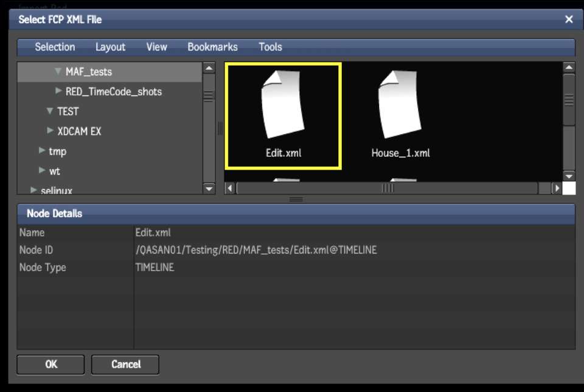Open the Selection menu
Screen dimensions: 584x392
pos(55,47)
